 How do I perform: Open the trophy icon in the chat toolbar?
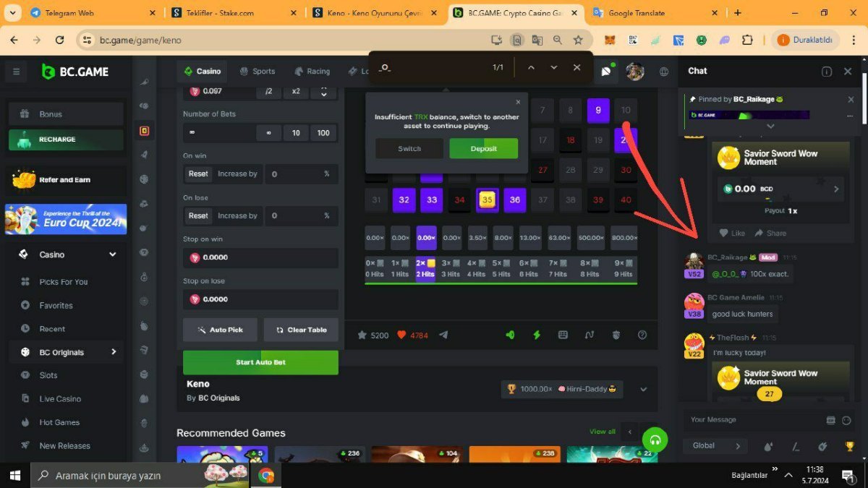point(850,446)
